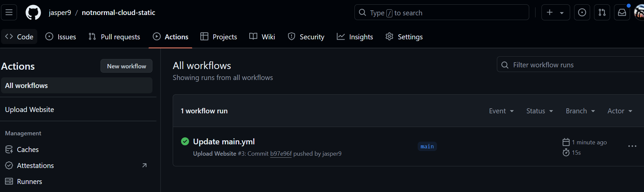644x192 pixels.
Task: Open the Insights tab
Action: coord(355,37)
